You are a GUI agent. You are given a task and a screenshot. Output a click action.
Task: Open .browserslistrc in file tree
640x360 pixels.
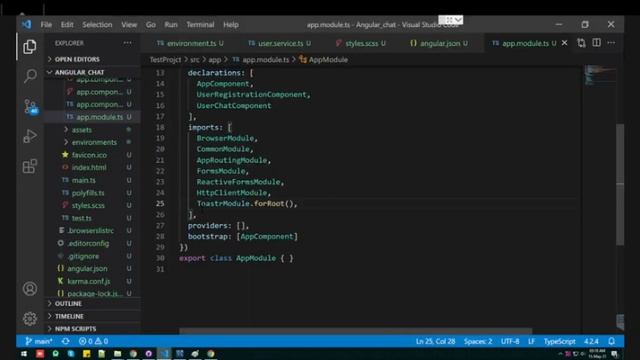[90, 231]
